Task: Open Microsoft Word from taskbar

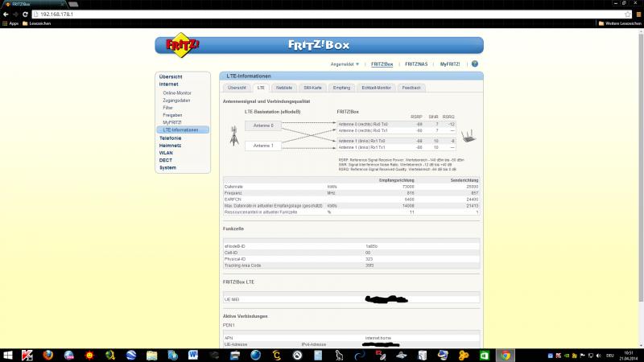Action: pos(193,356)
